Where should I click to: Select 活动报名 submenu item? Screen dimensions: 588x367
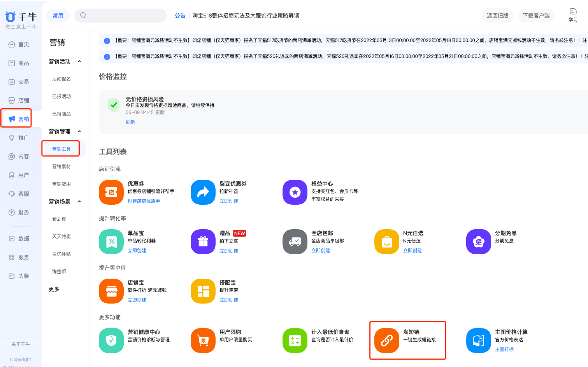[x=61, y=79]
